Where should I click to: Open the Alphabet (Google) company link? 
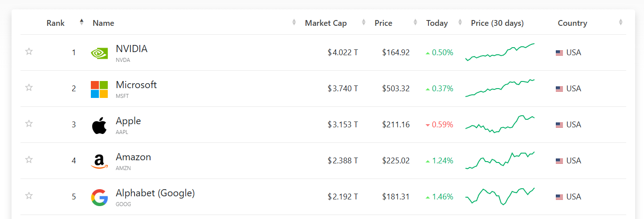click(x=155, y=193)
